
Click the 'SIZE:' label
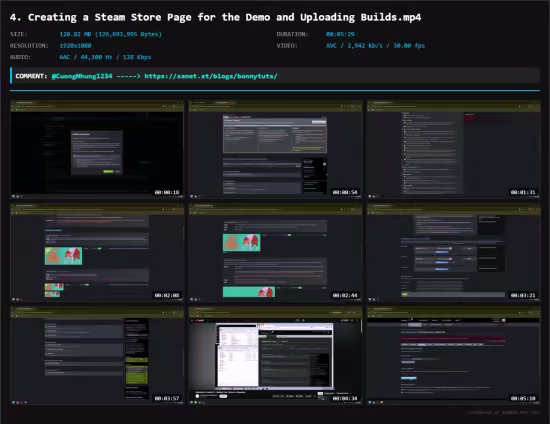[19, 34]
